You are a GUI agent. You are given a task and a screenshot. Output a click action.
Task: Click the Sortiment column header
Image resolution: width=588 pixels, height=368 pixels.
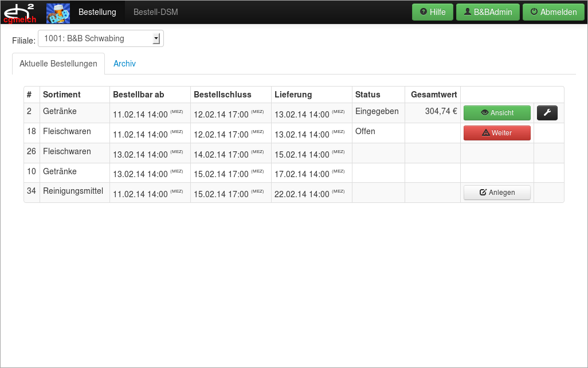click(62, 95)
